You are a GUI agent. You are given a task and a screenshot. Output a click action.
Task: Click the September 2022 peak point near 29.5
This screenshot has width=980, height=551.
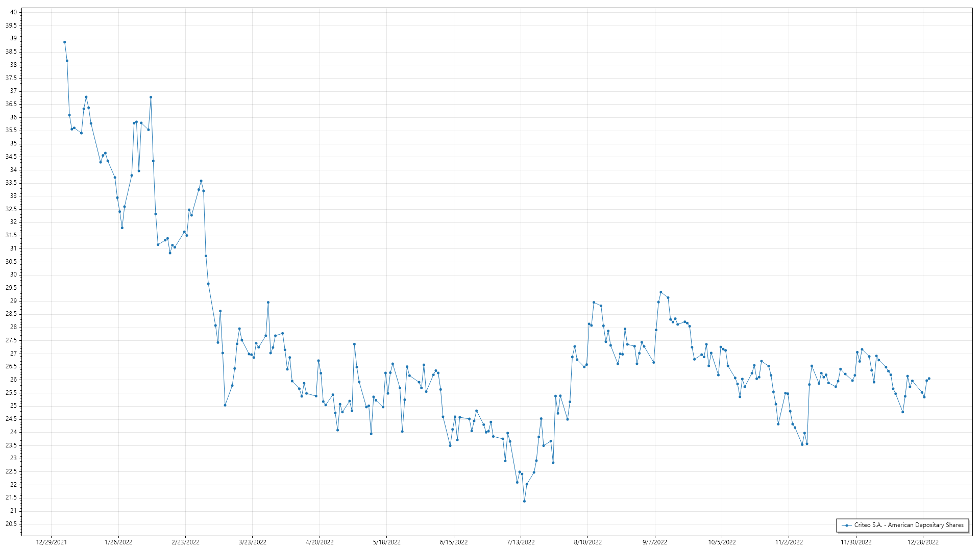(x=660, y=292)
